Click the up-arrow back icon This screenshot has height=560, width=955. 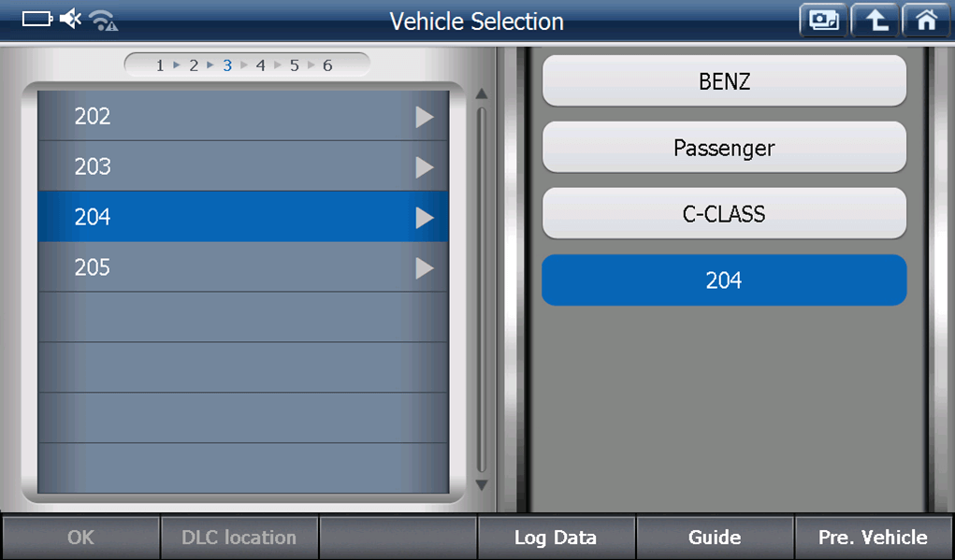tap(875, 21)
